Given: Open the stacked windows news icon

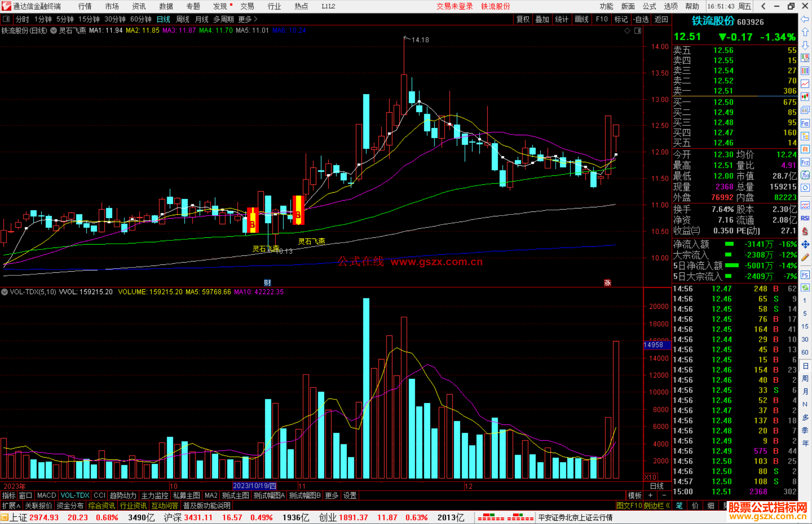Looking at the screenshot, I should (805, 110).
